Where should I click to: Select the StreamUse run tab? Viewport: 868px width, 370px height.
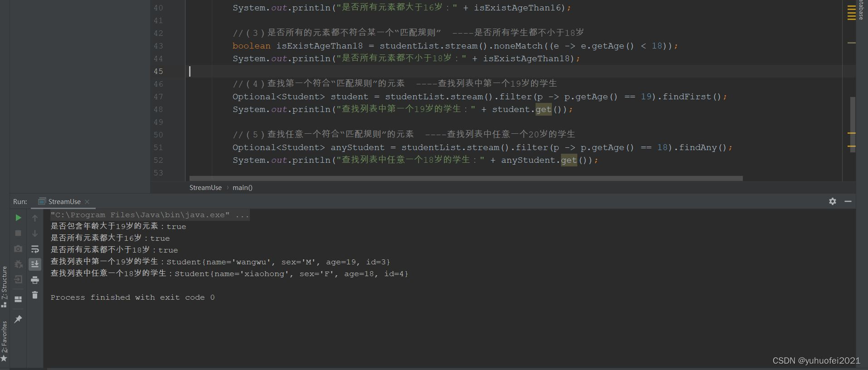tap(64, 202)
